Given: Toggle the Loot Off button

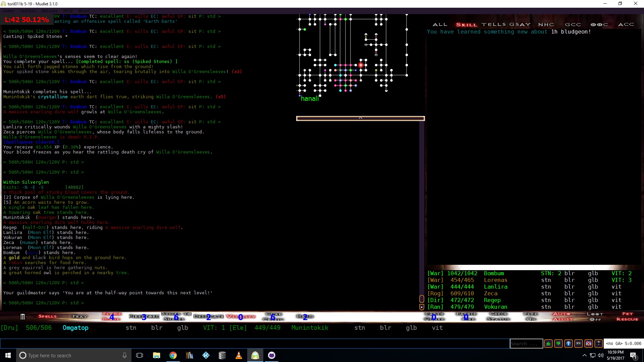Looking at the screenshot, I should [595, 316].
